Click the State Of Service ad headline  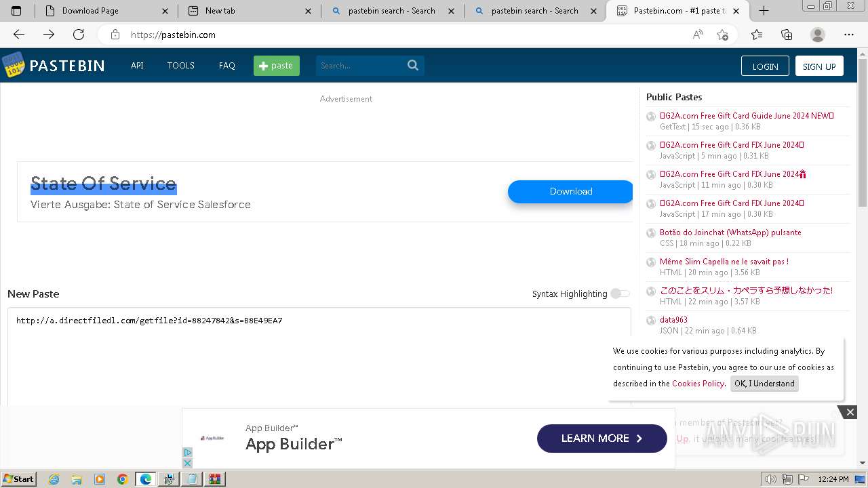tap(104, 183)
